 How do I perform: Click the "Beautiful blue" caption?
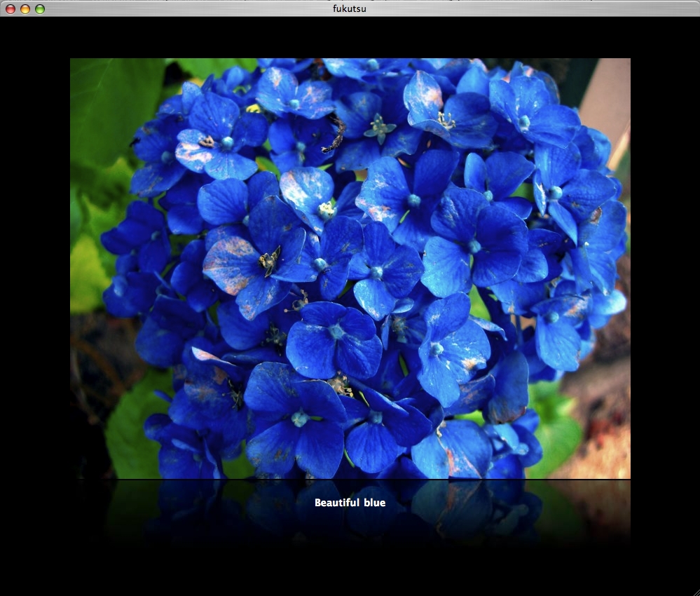pyautogui.click(x=350, y=503)
